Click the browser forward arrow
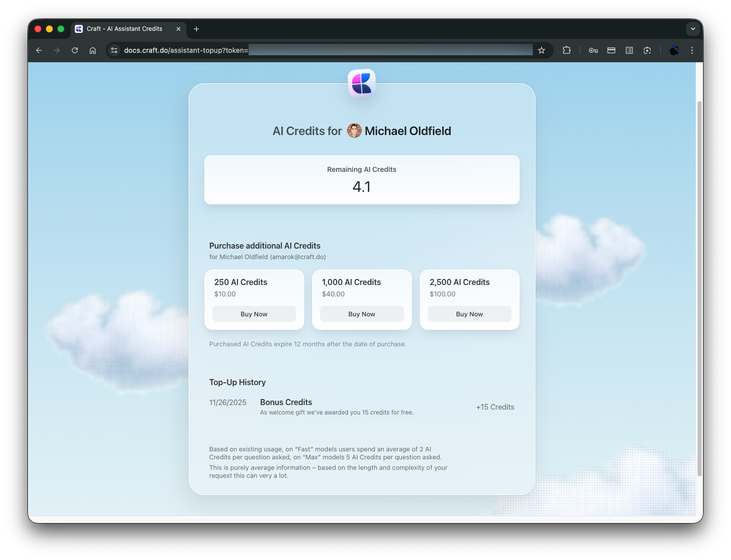The image size is (731, 560). pyautogui.click(x=57, y=50)
